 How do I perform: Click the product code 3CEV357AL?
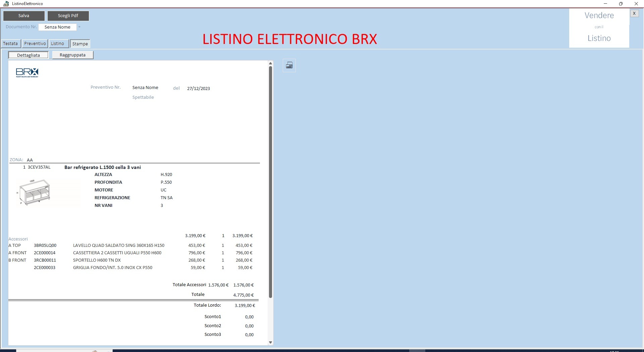click(39, 167)
